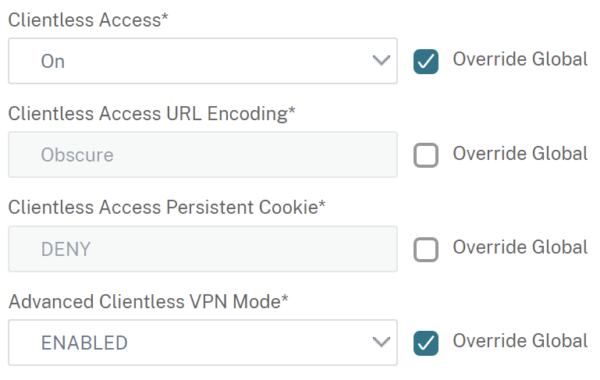Open the Clientless Access dropdown showing On
The height and width of the screenshot is (380, 600).
click(203, 61)
